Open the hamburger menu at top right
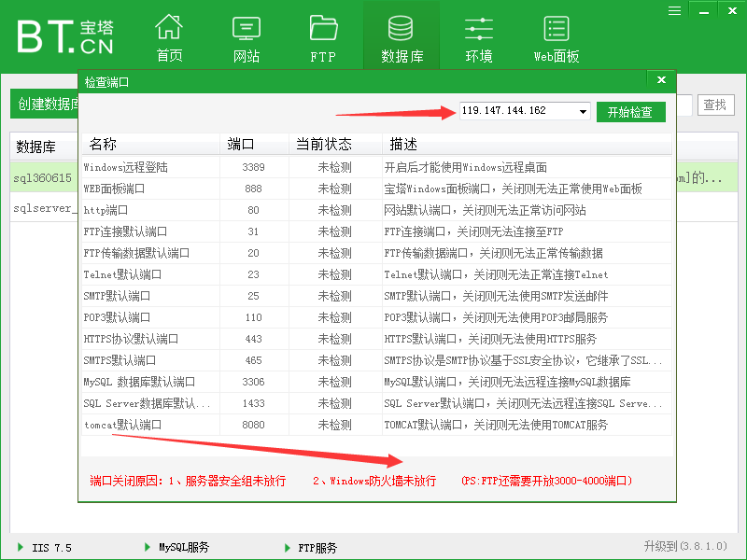This screenshot has height=560, width=747. (x=674, y=10)
